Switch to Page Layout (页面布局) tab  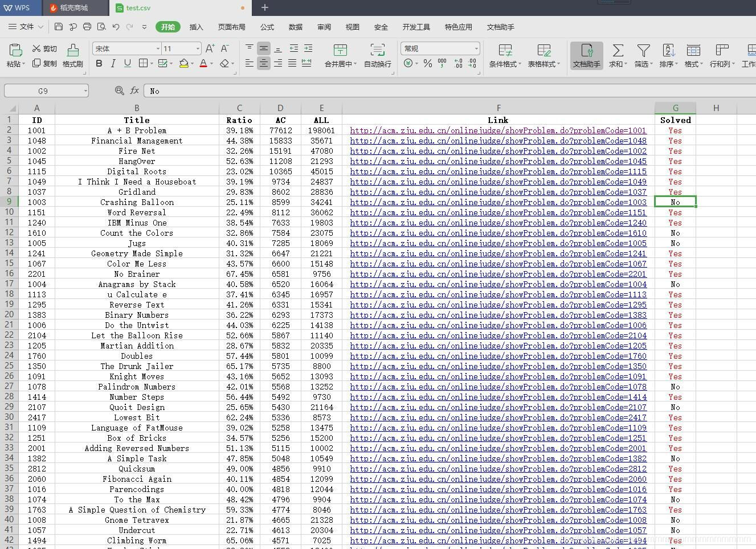click(x=231, y=27)
